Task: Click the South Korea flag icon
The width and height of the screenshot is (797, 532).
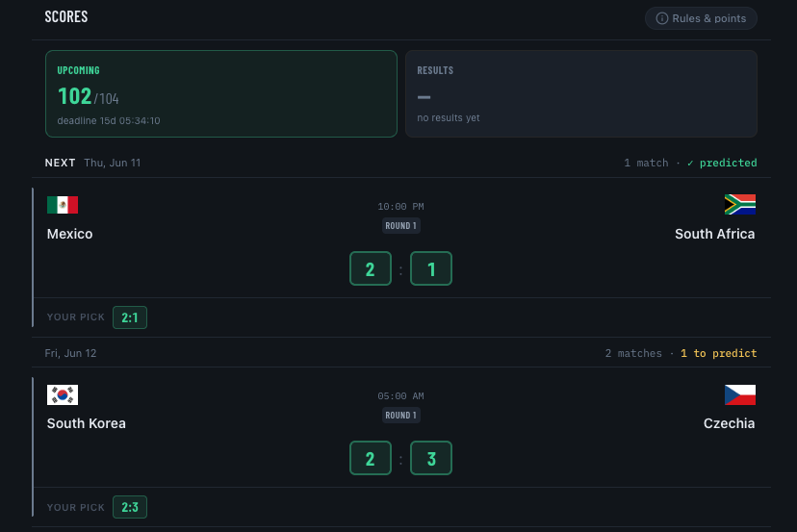Action: 63,394
